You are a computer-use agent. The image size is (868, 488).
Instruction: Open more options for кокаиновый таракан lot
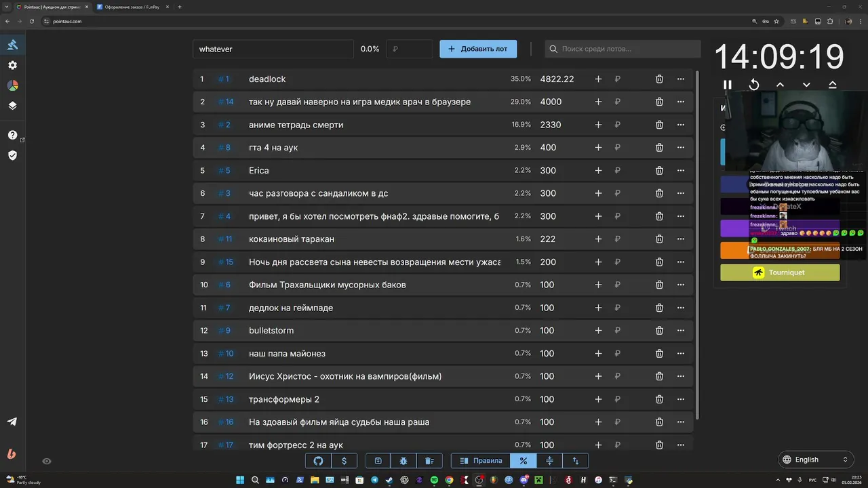(681, 239)
